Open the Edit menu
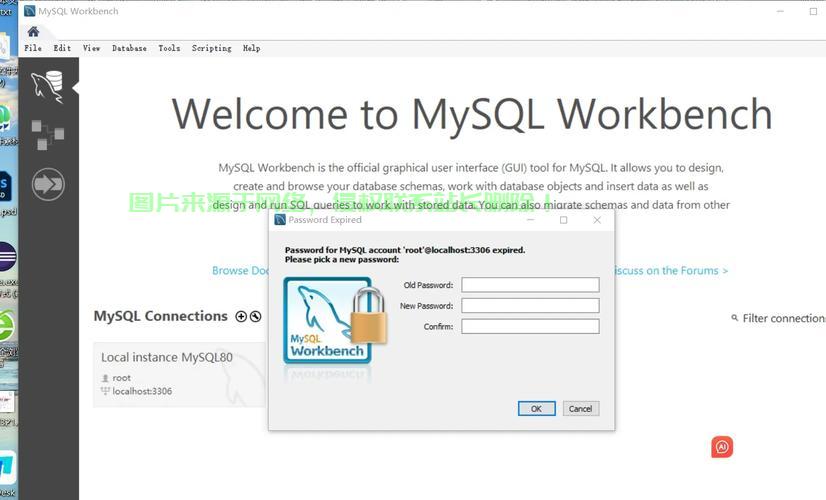This screenshot has height=500, width=826. click(62, 48)
